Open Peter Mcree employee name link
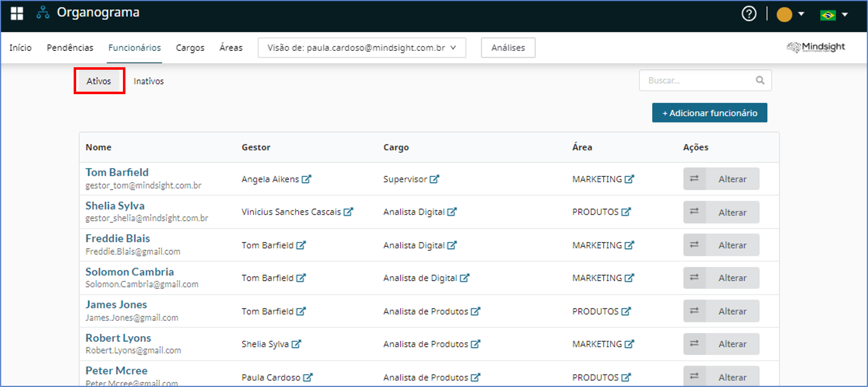The image size is (868, 387). coord(116,371)
